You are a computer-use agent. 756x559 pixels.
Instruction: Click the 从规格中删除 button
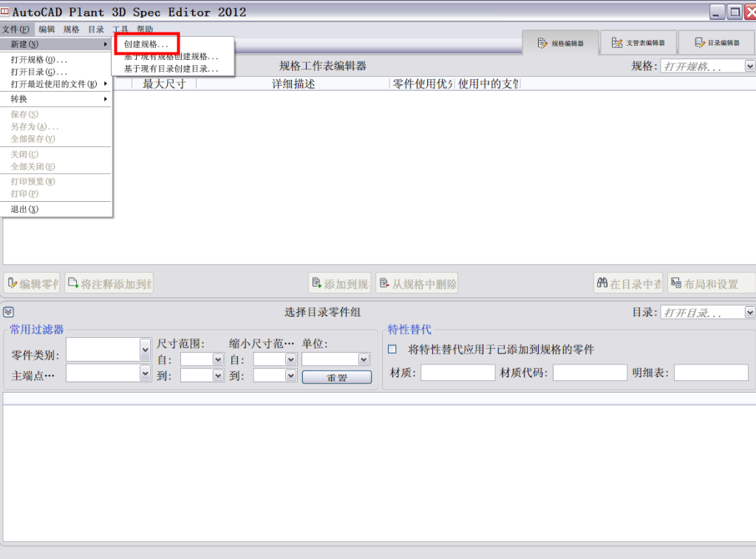tap(417, 284)
